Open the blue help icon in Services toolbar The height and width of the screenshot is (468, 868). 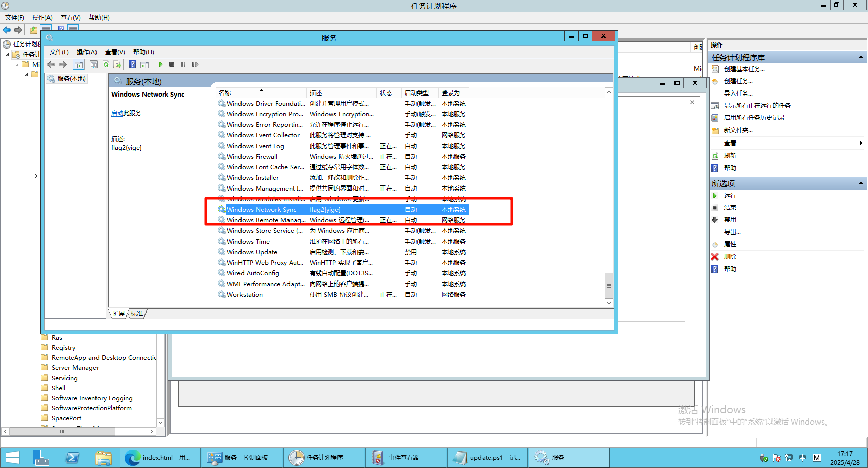(x=132, y=64)
